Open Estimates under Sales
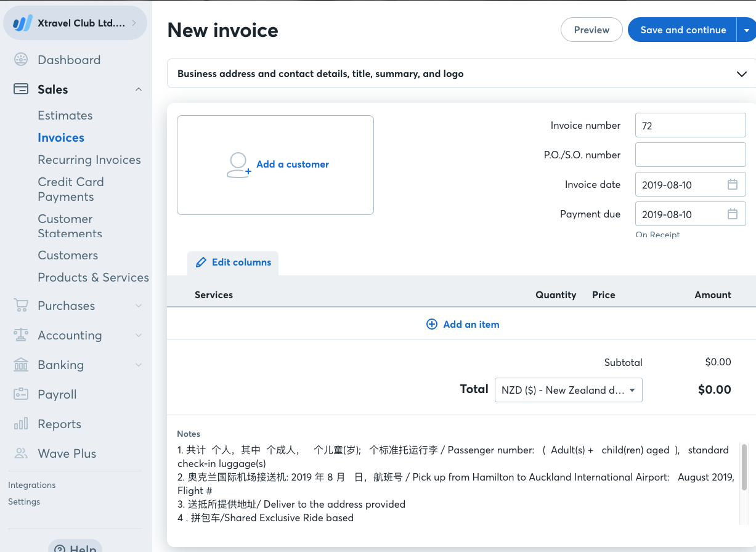Screen dimensions: 756x552 (65, 115)
